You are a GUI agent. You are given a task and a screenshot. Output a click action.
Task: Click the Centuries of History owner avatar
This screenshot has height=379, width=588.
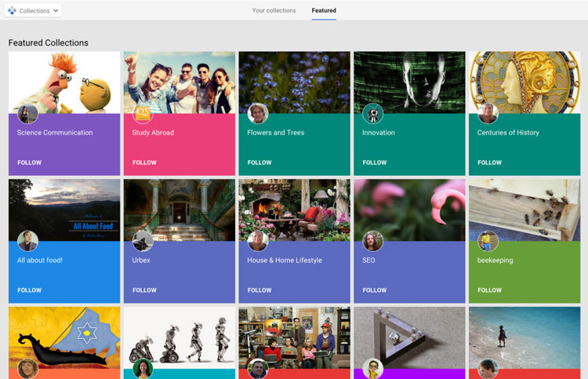[488, 114]
